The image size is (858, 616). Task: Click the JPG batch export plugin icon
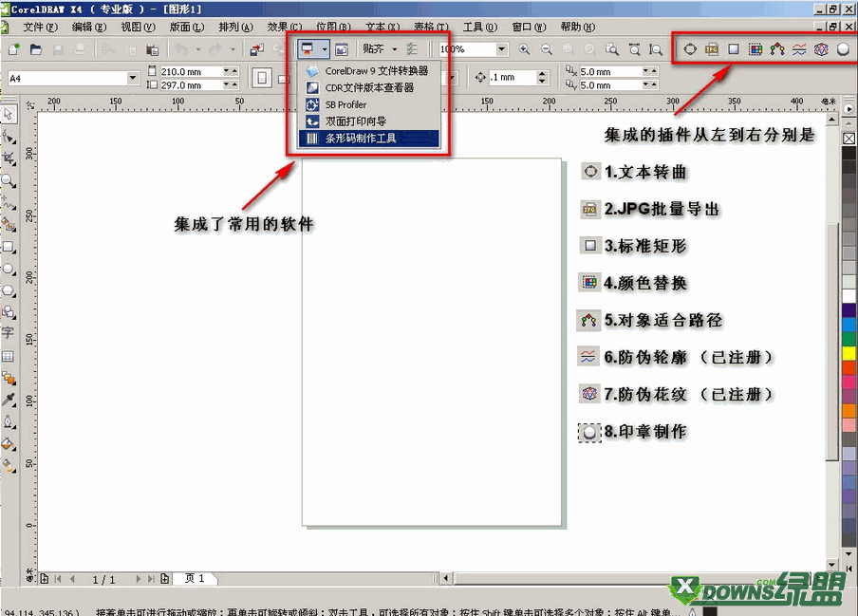point(711,48)
